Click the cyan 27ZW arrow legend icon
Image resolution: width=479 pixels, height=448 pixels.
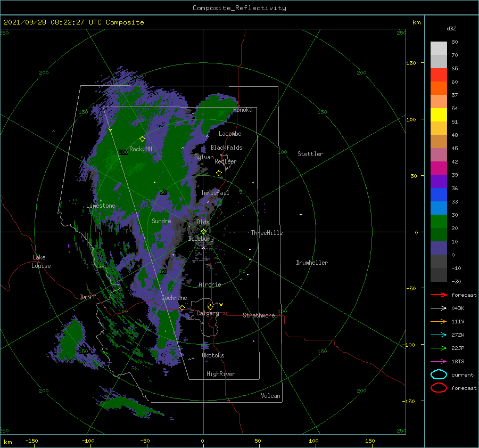pyautogui.click(x=439, y=335)
